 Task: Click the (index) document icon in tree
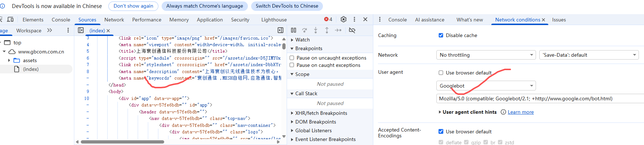click(x=17, y=69)
